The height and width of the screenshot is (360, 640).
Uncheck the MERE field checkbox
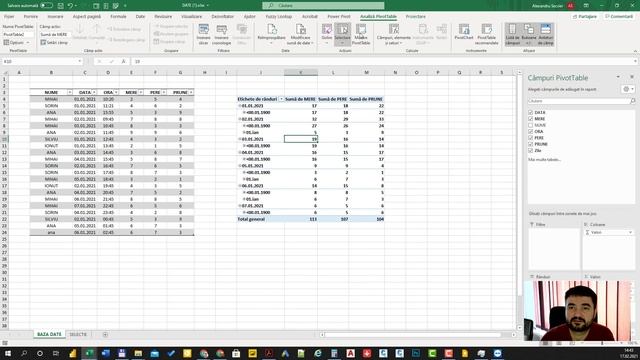(531, 119)
